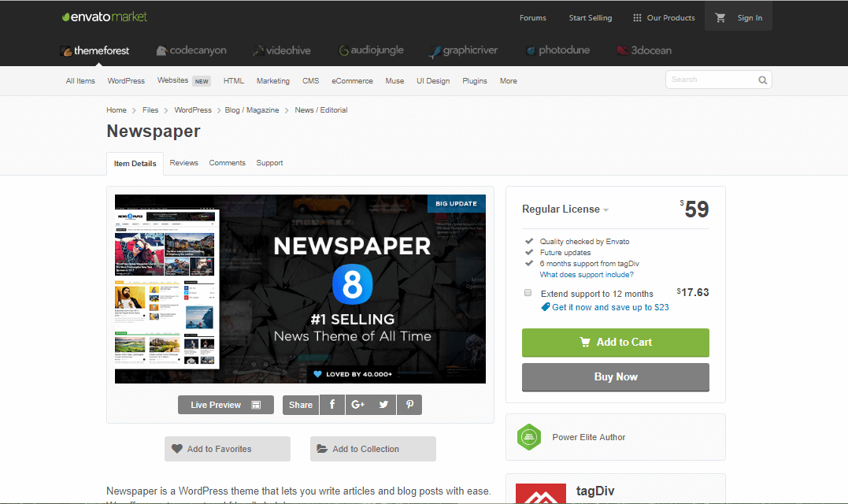Image resolution: width=848 pixels, height=504 pixels.
Task: Open the Start Selling link
Action: point(590,18)
